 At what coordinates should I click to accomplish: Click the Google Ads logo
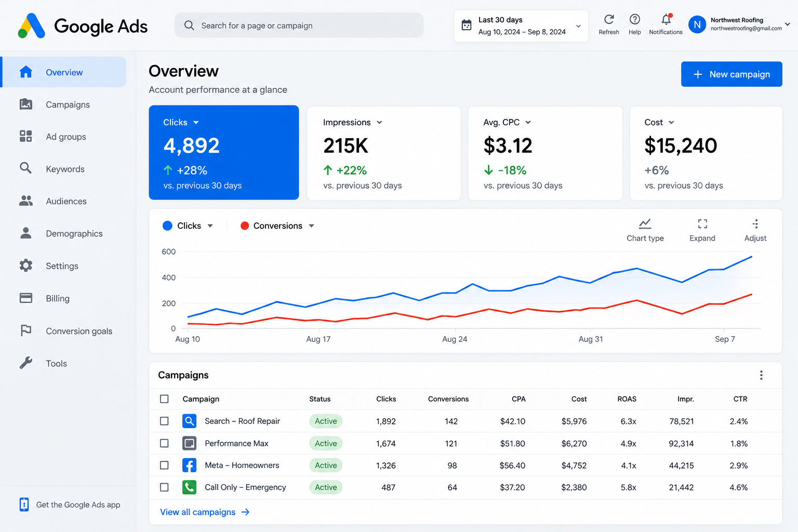pyautogui.click(x=83, y=26)
